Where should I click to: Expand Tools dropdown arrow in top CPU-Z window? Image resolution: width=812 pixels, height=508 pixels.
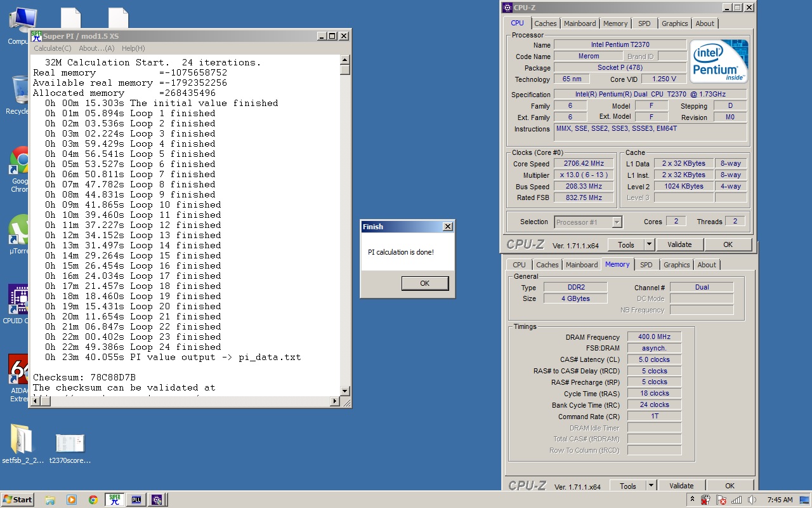coord(650,244)
